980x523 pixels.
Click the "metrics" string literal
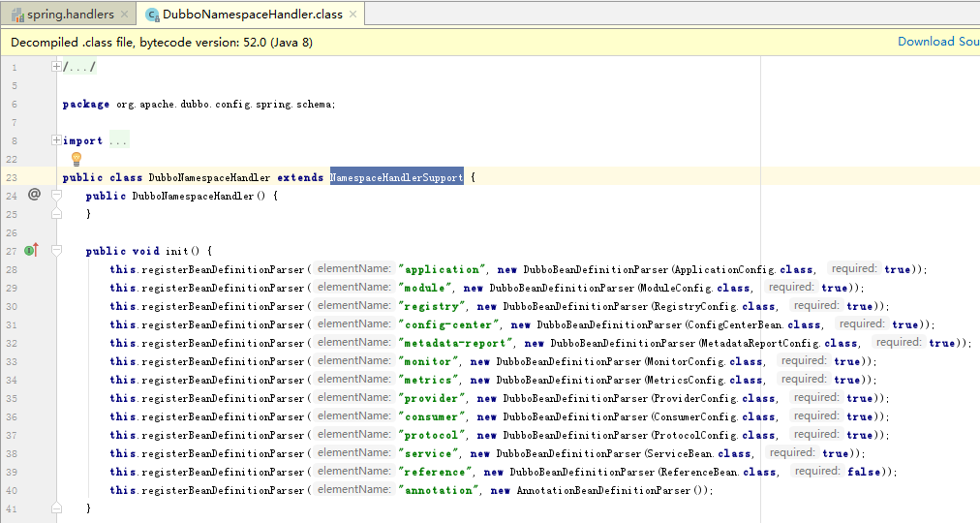click(x=429, y=380)
